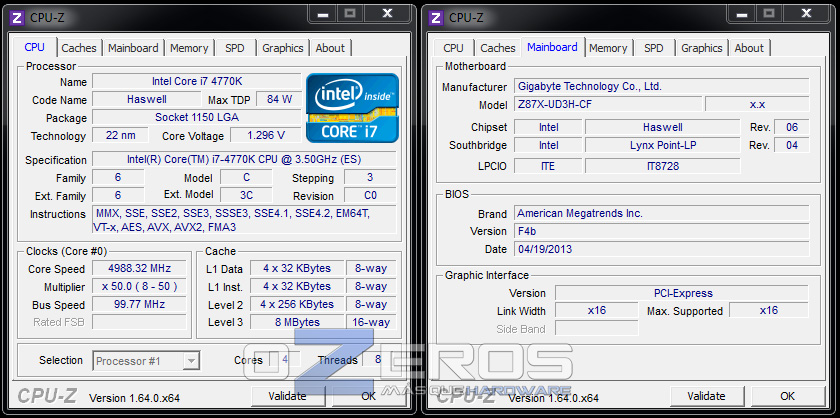Screen dimensions: 840x418
Task: Click the Haswell code name field in the Processor group
Action: (x=146, y=99)
